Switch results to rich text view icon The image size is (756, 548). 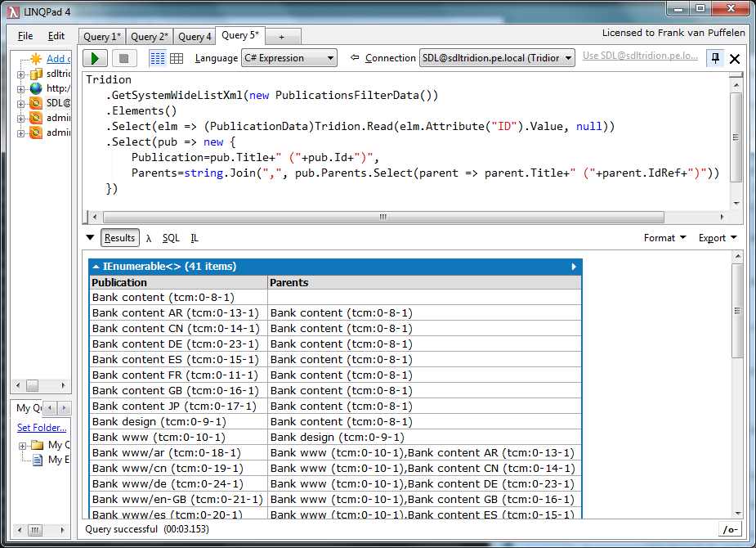tap(157, 58)
